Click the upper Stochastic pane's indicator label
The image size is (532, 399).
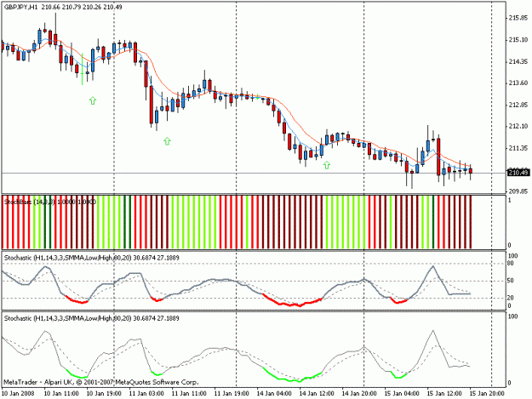(x=92, y=258)
